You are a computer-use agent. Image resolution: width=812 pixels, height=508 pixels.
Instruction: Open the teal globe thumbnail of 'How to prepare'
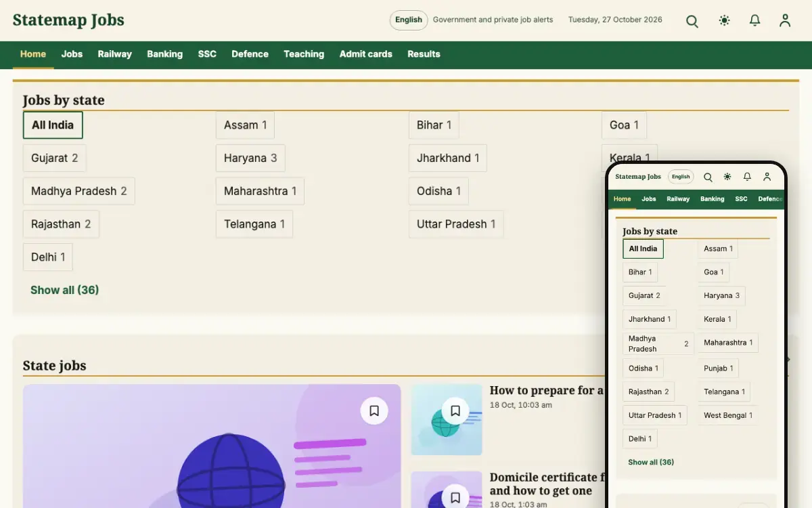click(x=447, y=420)
